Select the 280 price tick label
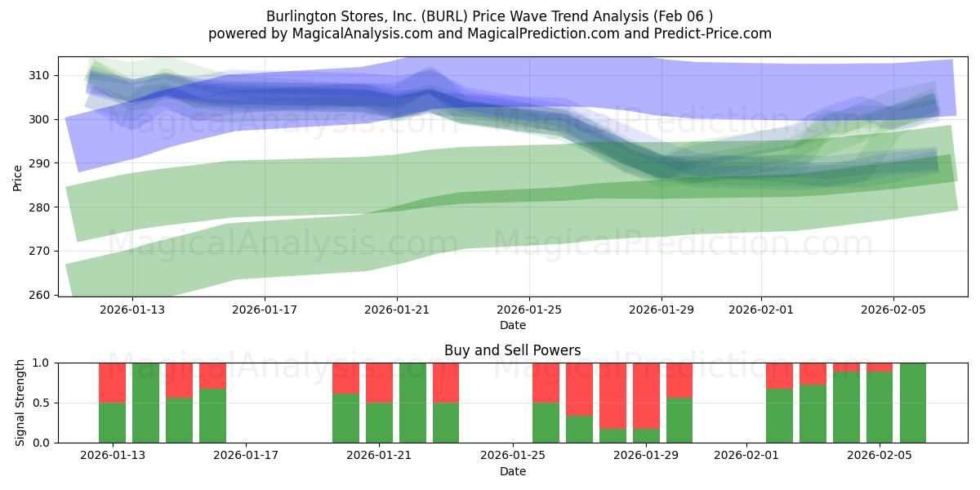Image resolution: width=980 pixels, height=490 pixels. pos(41,207)
